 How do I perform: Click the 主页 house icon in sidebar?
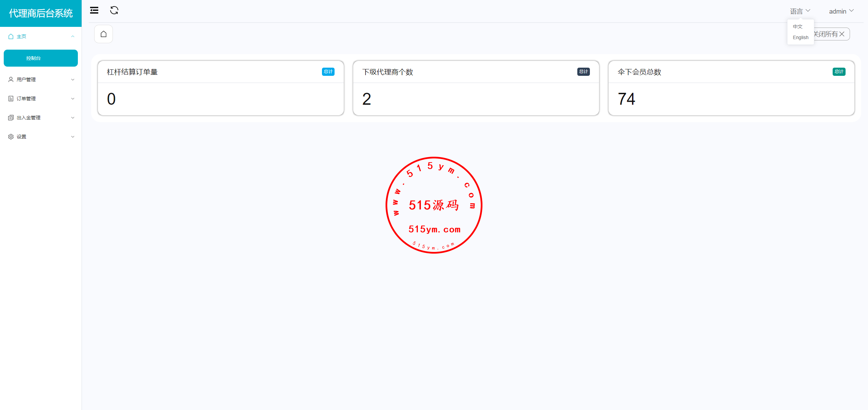pyautogui.click(x=11, y=36)
